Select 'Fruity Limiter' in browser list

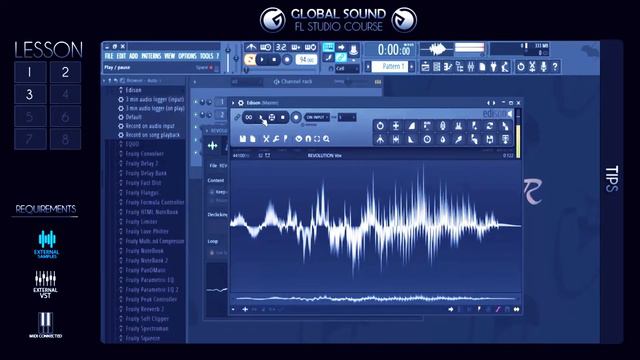coord(141,222)
